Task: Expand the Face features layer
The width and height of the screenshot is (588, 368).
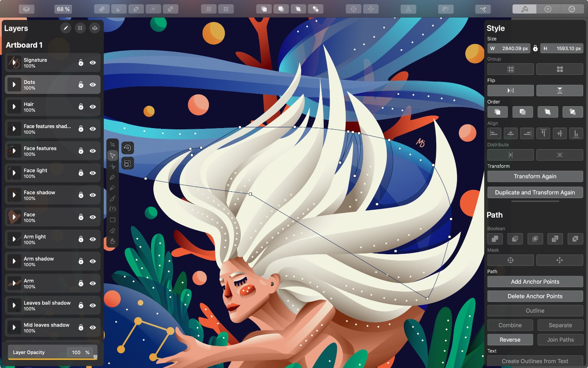Action: pyautogui.click(x=14, y=151)
